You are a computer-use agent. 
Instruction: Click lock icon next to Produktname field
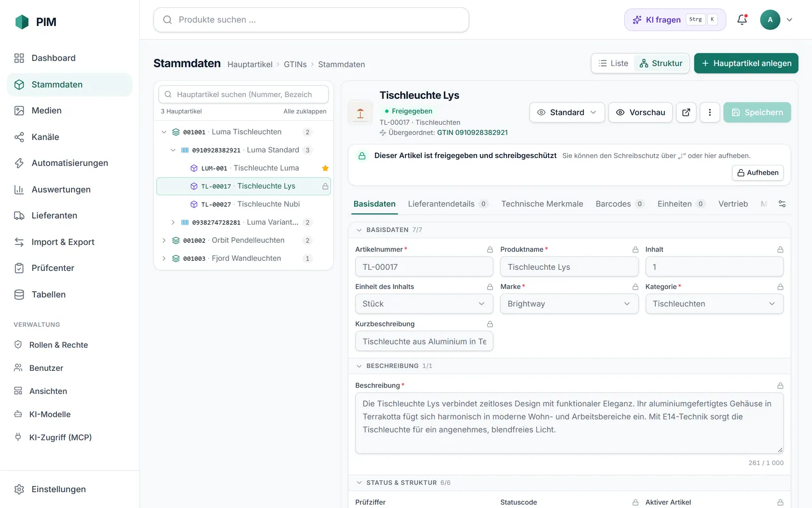pyautogui.click(x=636, y=249)
